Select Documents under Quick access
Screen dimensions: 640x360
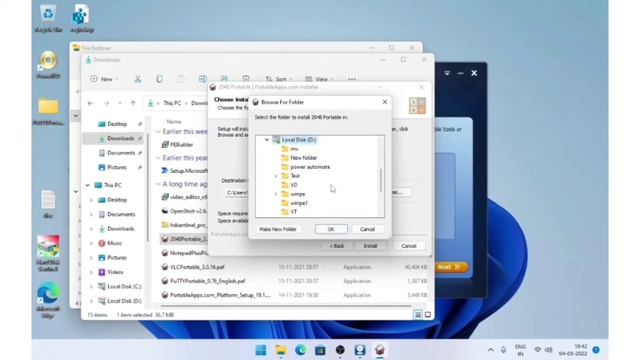pos(121,153)
